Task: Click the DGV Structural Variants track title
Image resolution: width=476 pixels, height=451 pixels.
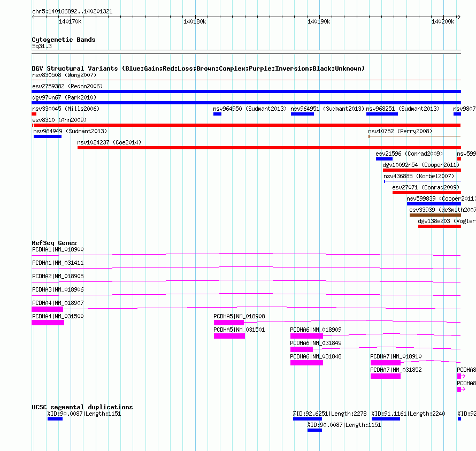Action: coord(198,68)
